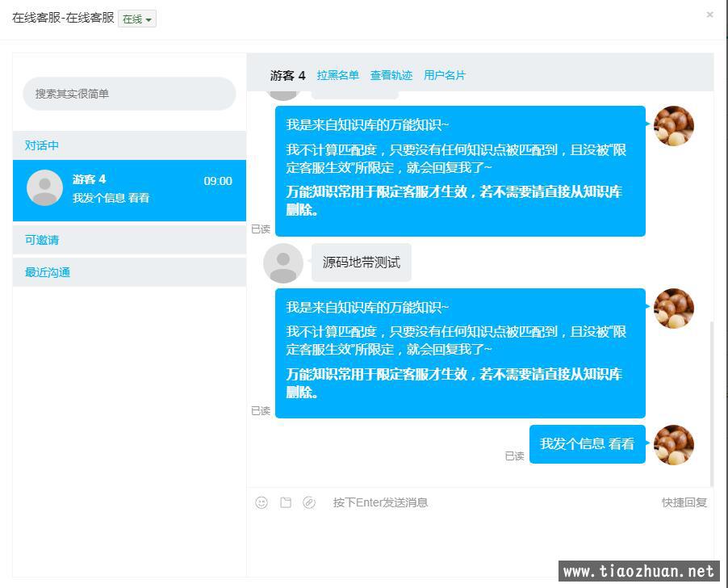
Task: Click the 源码地带测试 message bubble
Action: click(x=362, y=262)
